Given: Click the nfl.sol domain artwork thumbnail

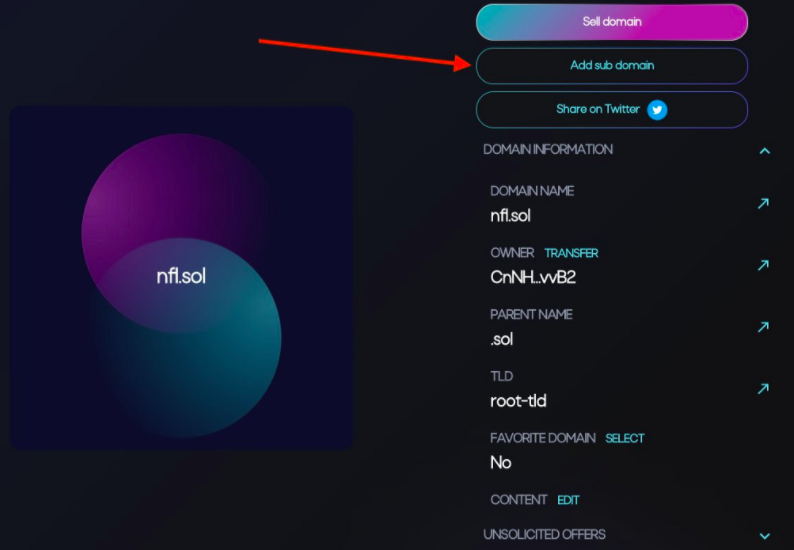Looking at the screenshot, I should 182,278.
